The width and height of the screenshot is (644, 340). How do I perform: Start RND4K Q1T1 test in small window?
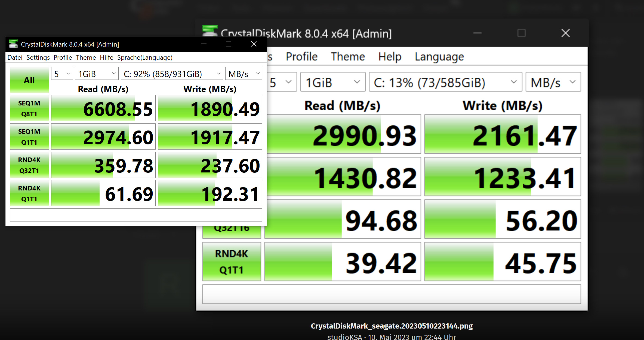click(x=29, y=193)
